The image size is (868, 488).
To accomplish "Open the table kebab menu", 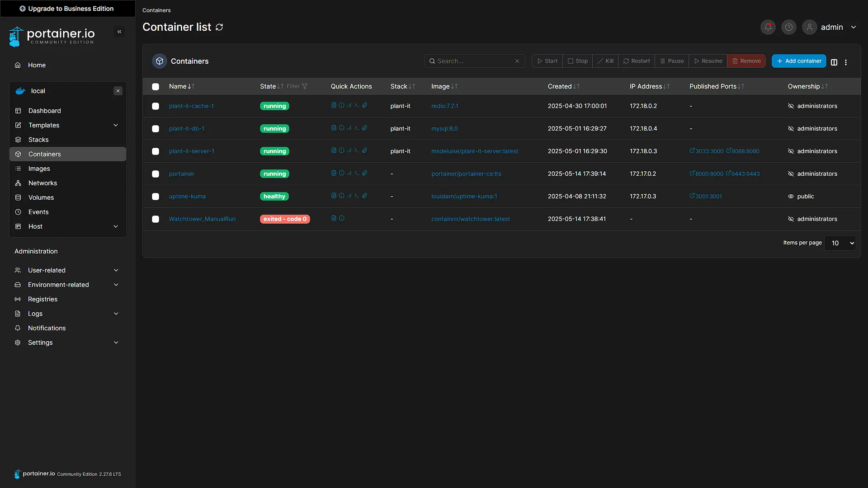I will (846, 62).
